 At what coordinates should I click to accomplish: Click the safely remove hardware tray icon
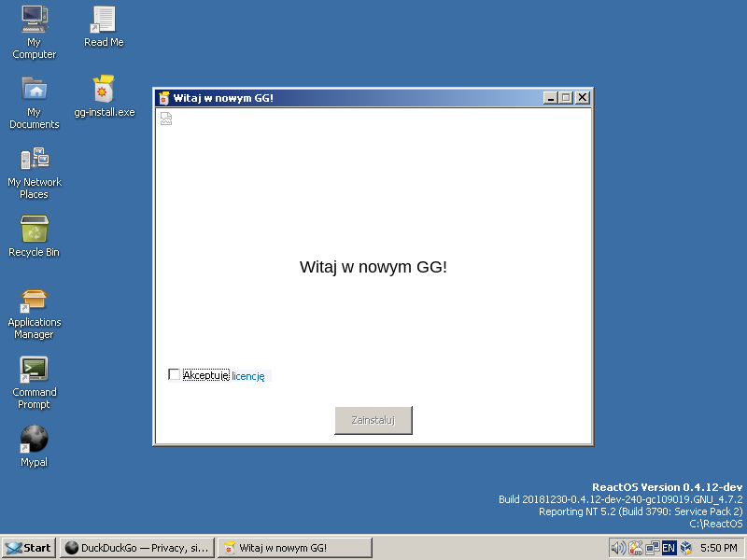636,548
